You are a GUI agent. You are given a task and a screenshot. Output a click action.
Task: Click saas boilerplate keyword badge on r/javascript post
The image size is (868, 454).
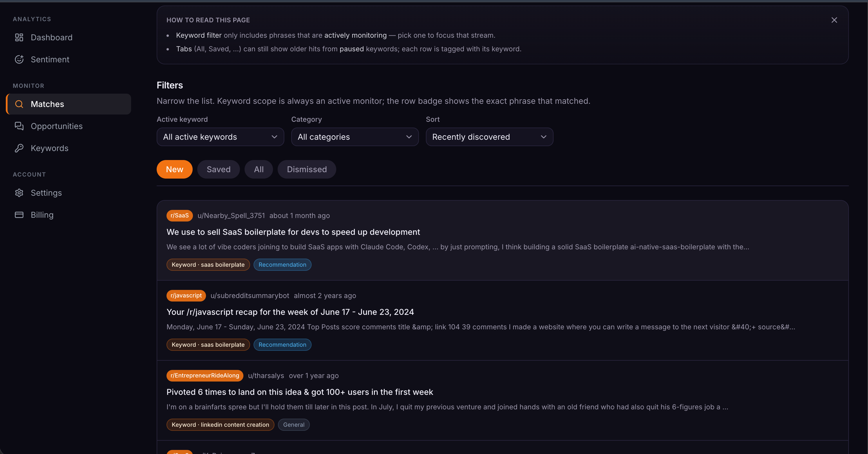pos(208,344)
